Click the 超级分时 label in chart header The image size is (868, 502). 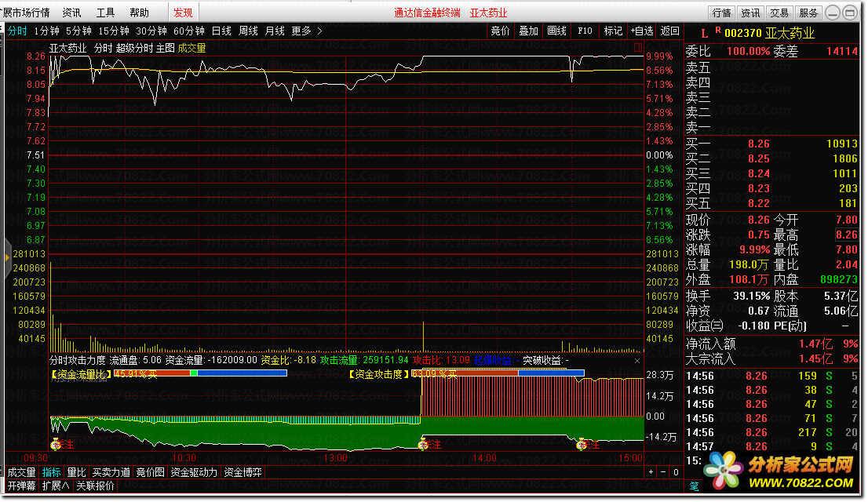pos(134,48)
